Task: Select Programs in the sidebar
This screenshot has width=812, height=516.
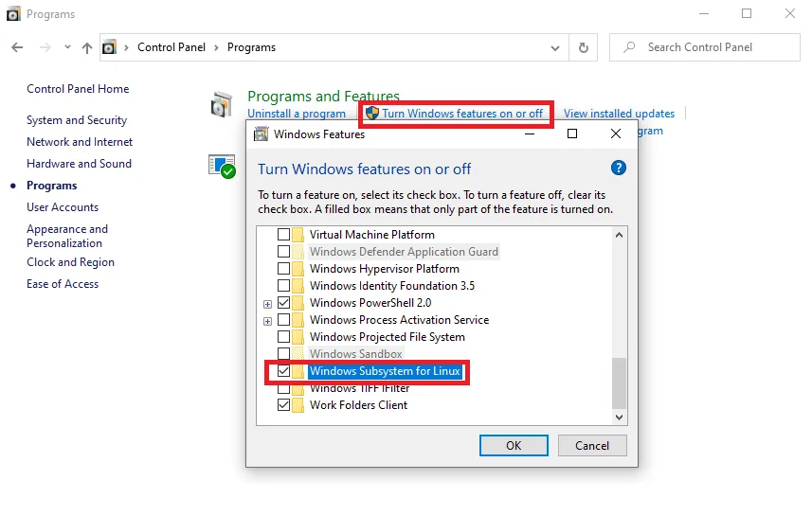Action: [52, 186]
